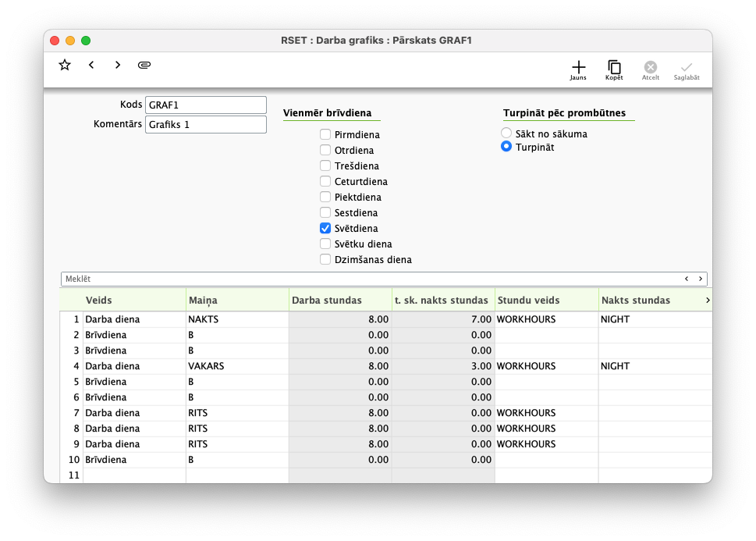The image size is (756, 541).
Task: Check the Ceturtdiena checkbox
Action: (x=325, y=181)
